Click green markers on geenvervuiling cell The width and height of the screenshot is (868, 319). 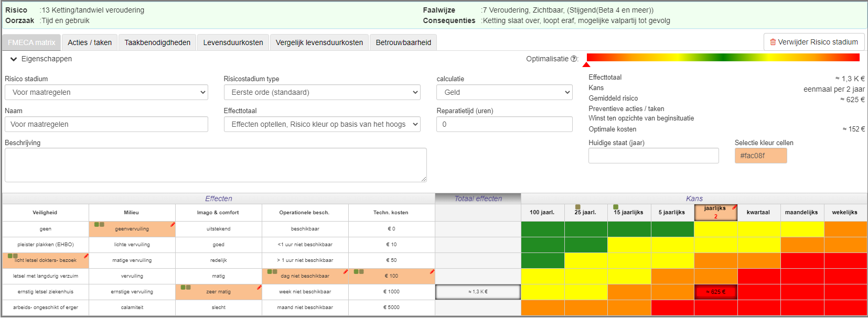(99, 225)
